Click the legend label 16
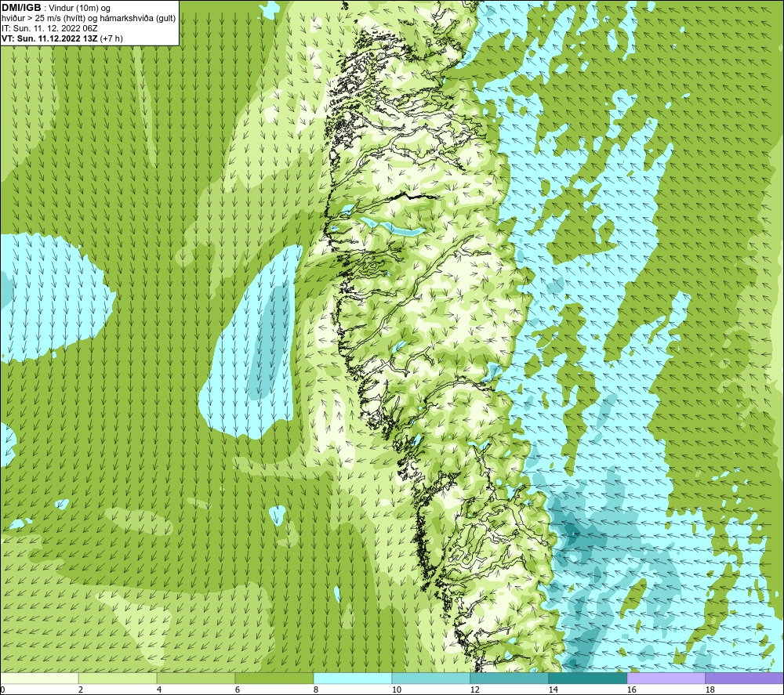Image resolution: width=784 pixels, height=695 pixels. [631, 690]
